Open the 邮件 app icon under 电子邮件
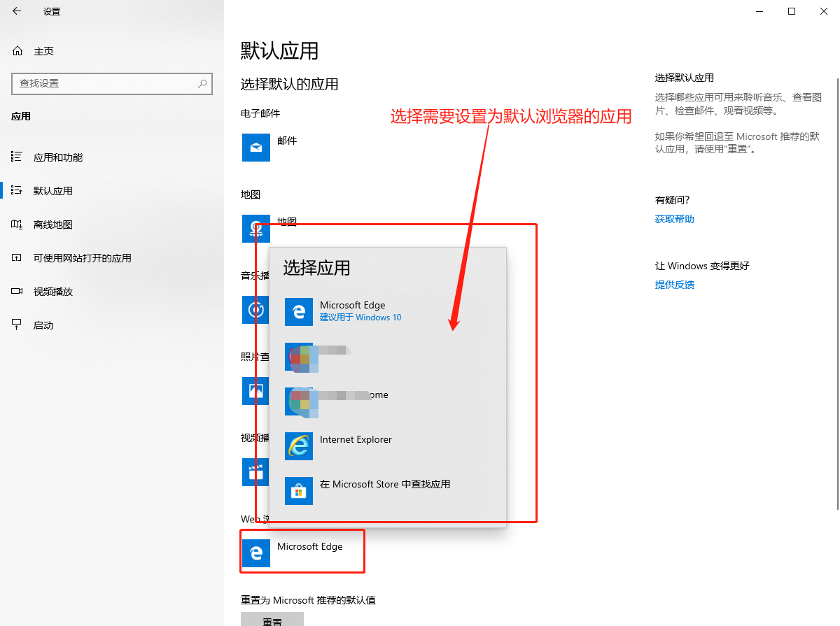The width and height of the screenshot is (840, 626). 255,148
